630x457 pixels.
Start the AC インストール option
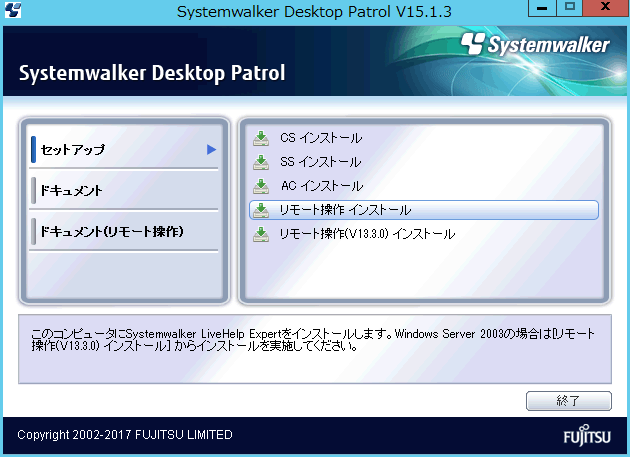click(424, 186)
